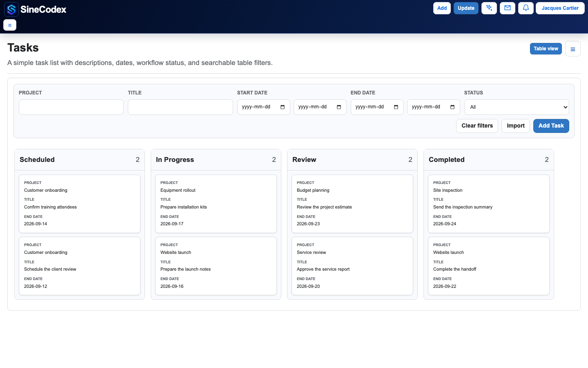Open the Review the project estimate task
The width and height of the screenshot is (588, 368).
[352, 204]
